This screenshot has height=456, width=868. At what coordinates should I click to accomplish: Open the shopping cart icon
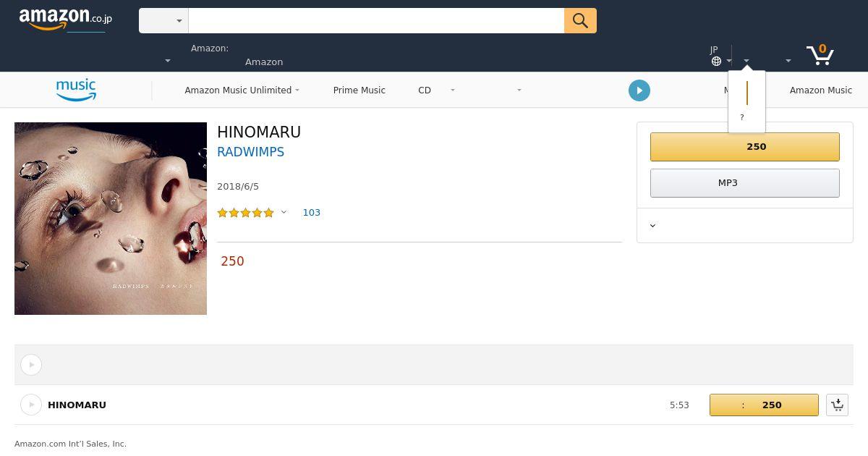[x=820, y=54]
